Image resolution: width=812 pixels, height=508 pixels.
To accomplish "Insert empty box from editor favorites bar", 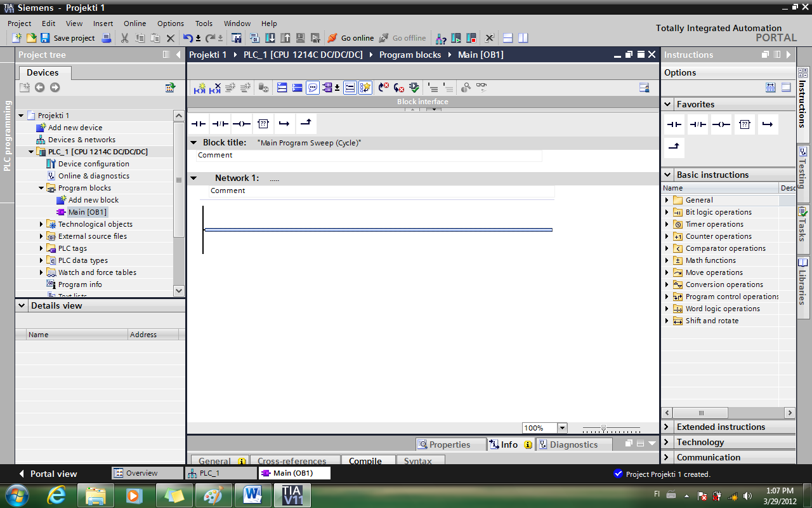I will point(263,123).
